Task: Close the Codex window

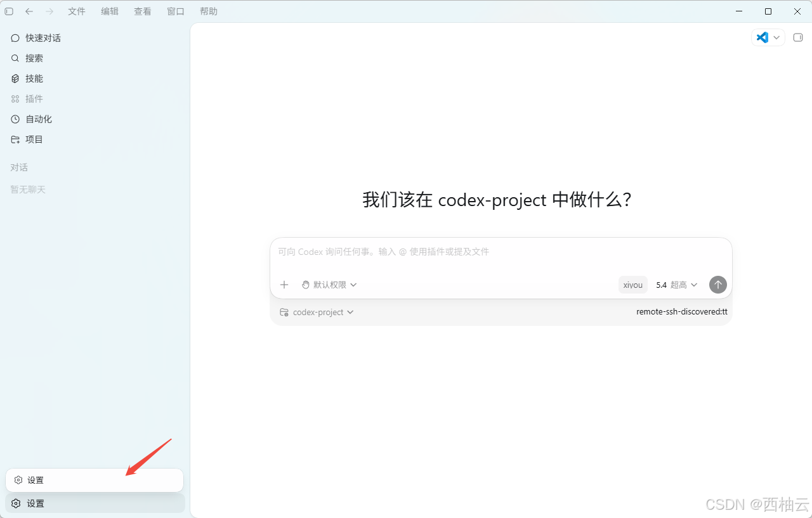Action: [797, 11]
